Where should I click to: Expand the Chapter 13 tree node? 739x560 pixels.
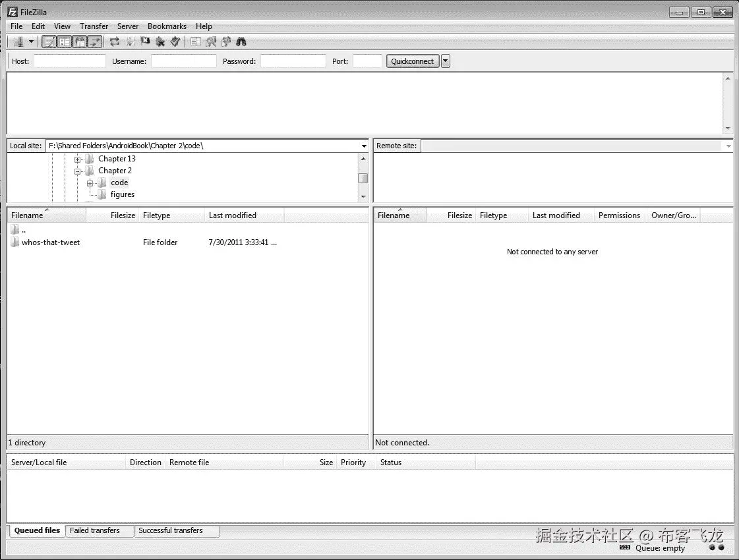[77, 159]
